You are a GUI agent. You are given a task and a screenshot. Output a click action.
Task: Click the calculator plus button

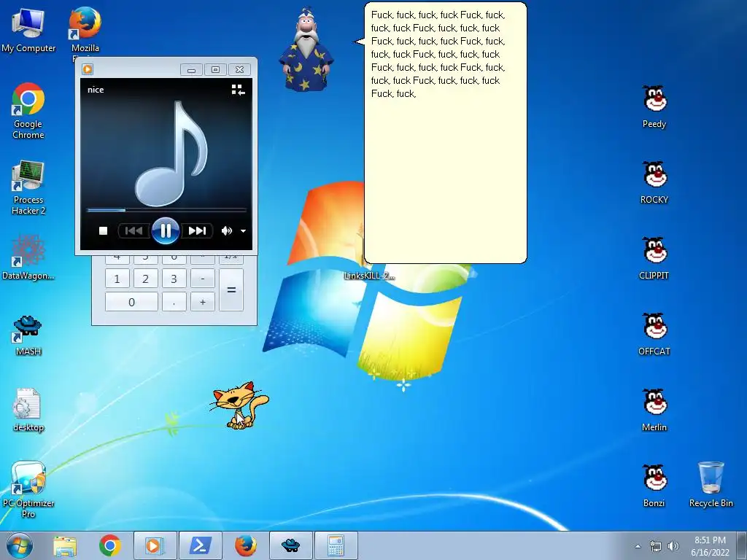[x=203, y=302]
